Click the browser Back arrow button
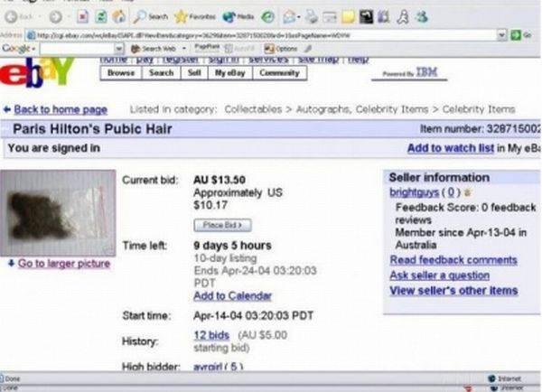The height and width of the screenshot is (392, 542). [19, 16]
